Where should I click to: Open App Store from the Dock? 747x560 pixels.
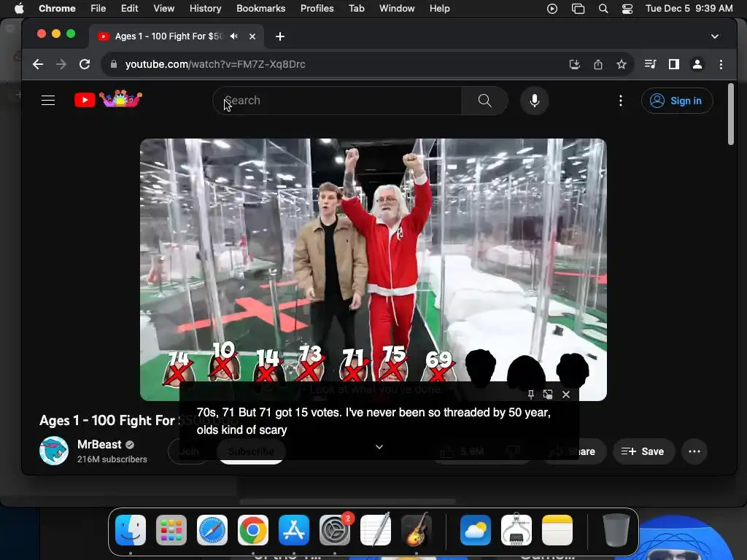(294, 530)
